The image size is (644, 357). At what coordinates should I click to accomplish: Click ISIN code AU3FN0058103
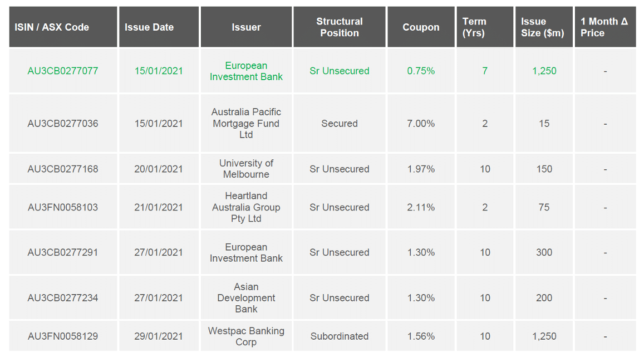[x=63, y=208]
